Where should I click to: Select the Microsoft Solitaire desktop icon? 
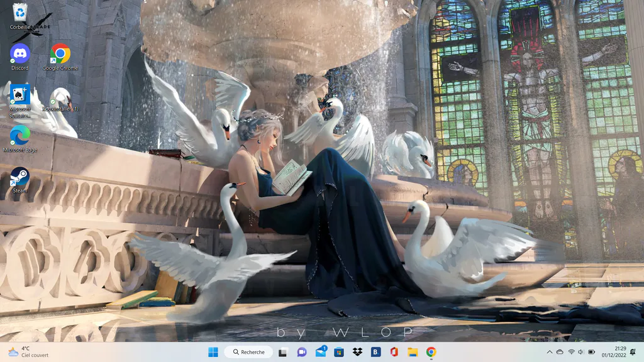tap(19, 101)
